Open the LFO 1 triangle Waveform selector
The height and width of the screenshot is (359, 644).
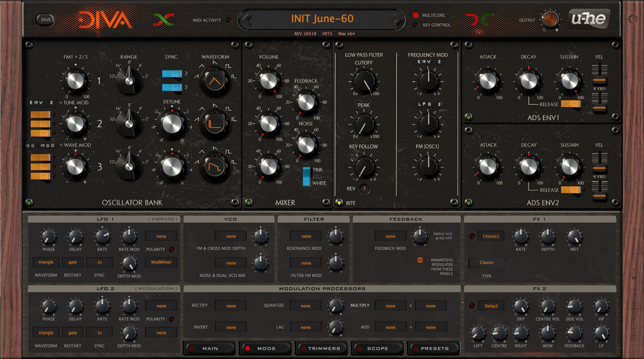click(46, 262)
